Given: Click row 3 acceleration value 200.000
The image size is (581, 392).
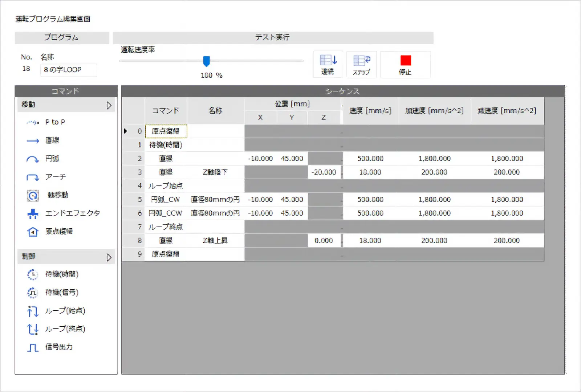Looking at the screenshot, I should tap(434, 172).
